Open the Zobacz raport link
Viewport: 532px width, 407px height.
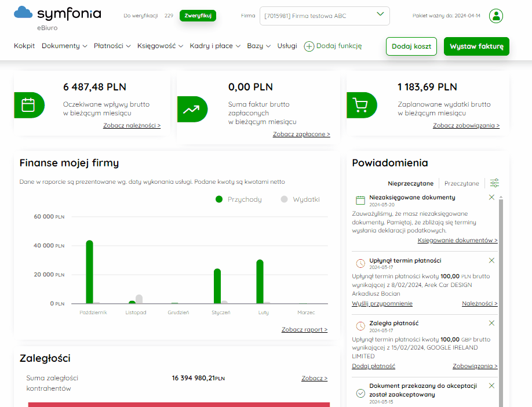point(304,330)
